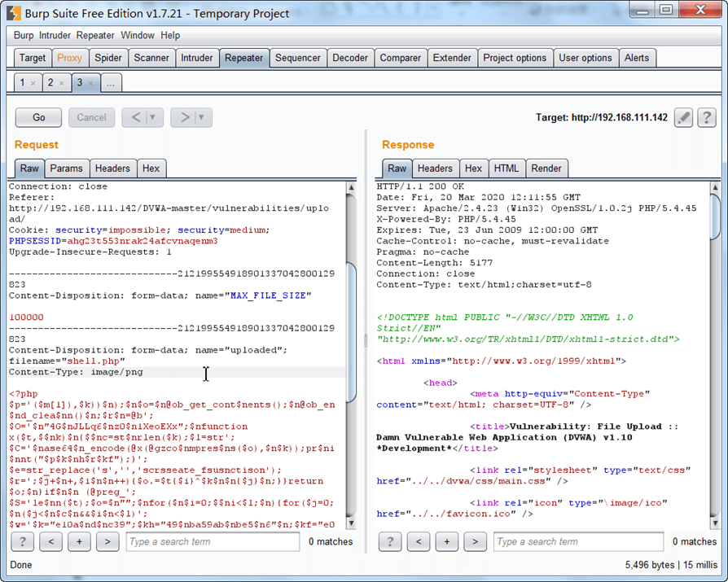Click the plus button in request search bar

79,541
